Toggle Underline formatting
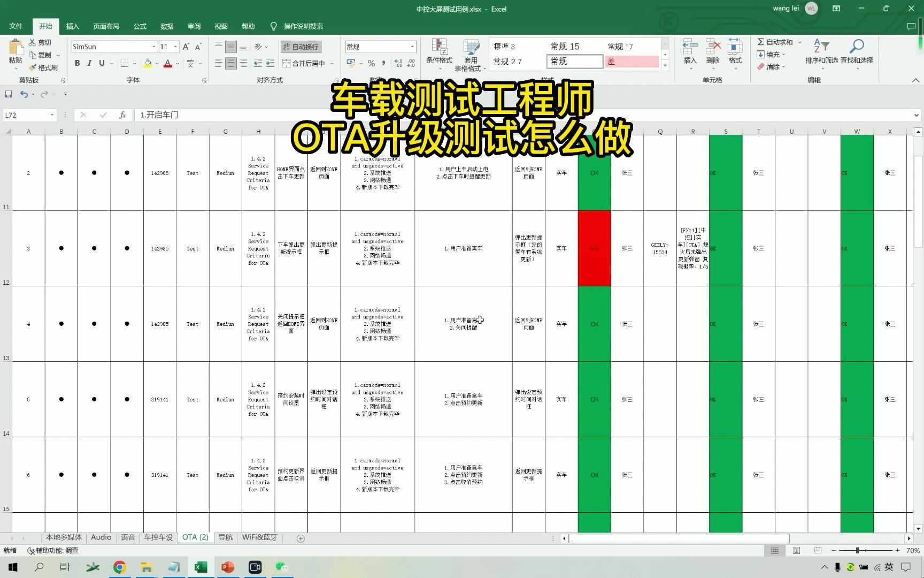The image size is (924, 578). pyautogui.click(x=102, y=63)
